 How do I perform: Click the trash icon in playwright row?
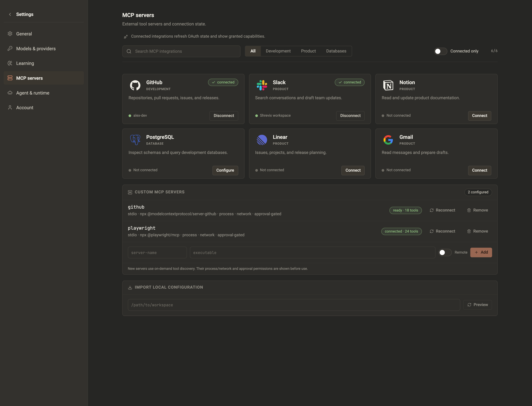coord(469,232)
